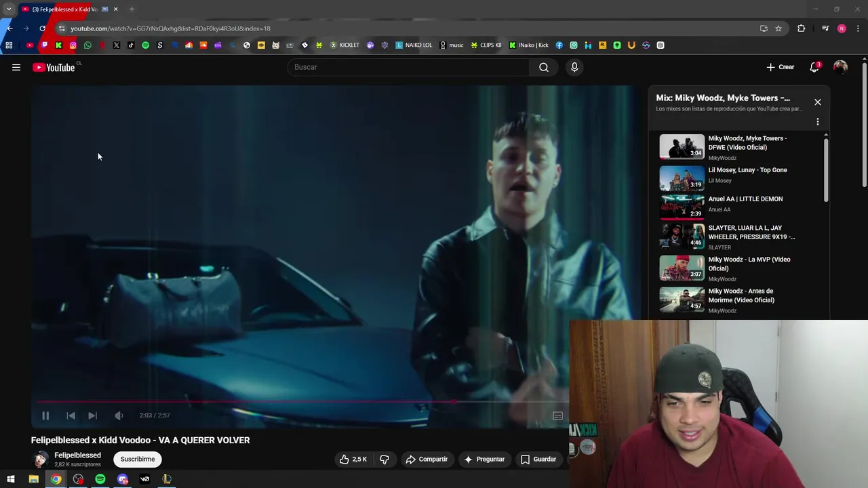
Task: Toggle subtitles on the video player
Action: coord(557,415)
